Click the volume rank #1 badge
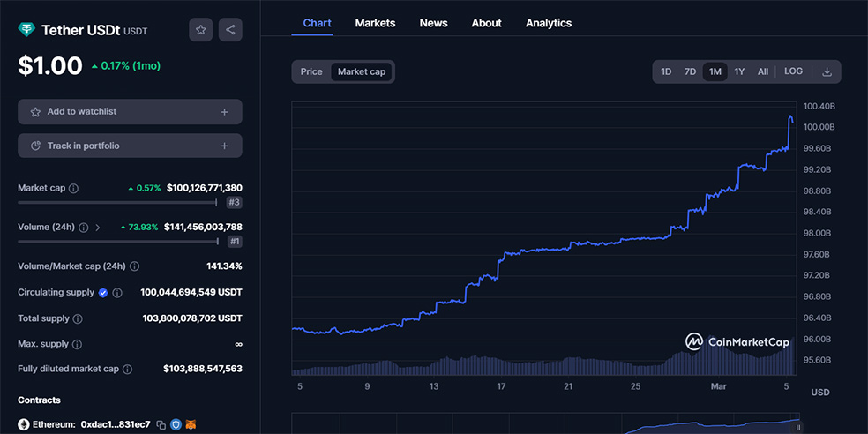The image size is (868, 434). coord(234,242)
